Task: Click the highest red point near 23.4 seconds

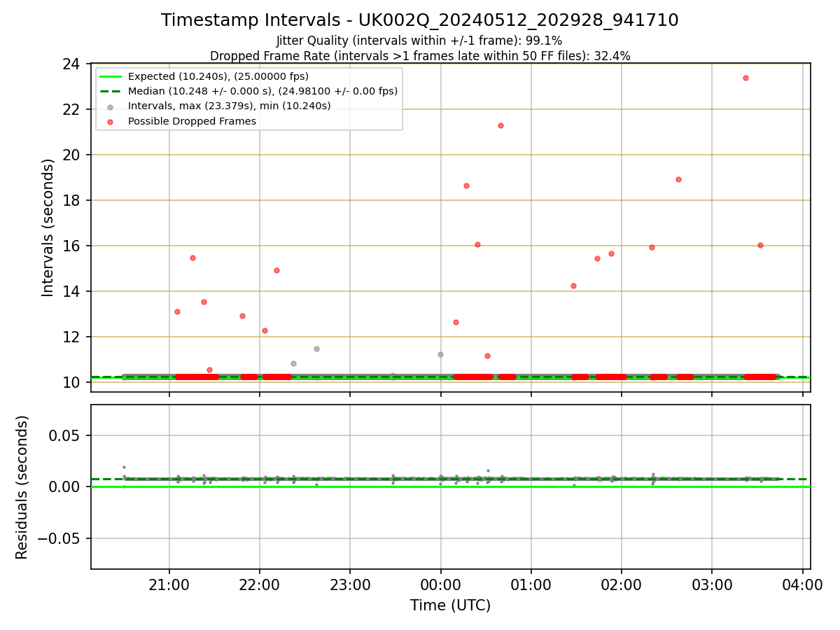Action: tap(745, 78)
